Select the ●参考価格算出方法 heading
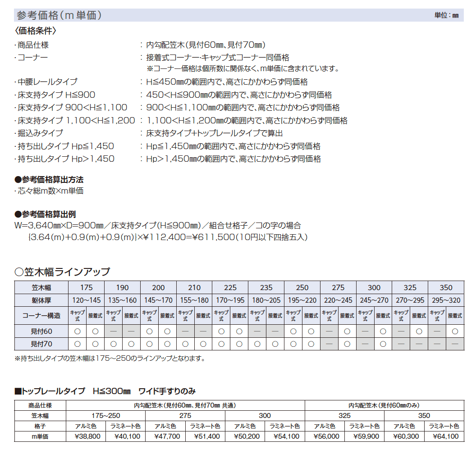This screenshot has width=476, height=454. 49,180
